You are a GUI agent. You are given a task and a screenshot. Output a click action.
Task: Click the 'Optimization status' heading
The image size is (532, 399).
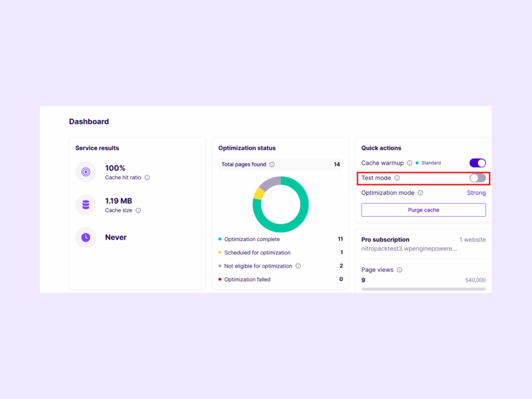click(247, 148)
